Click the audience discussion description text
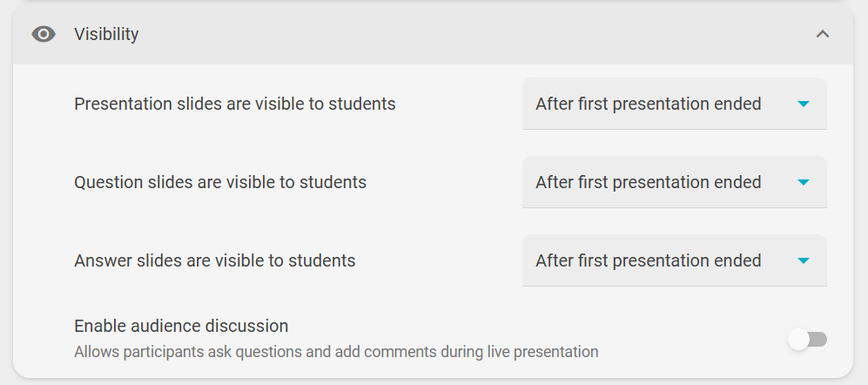 (336, 352)
